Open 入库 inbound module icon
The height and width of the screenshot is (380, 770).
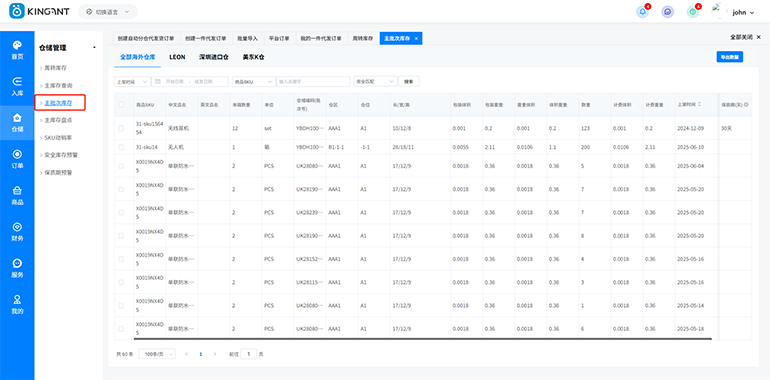click(x=17, y=86)
